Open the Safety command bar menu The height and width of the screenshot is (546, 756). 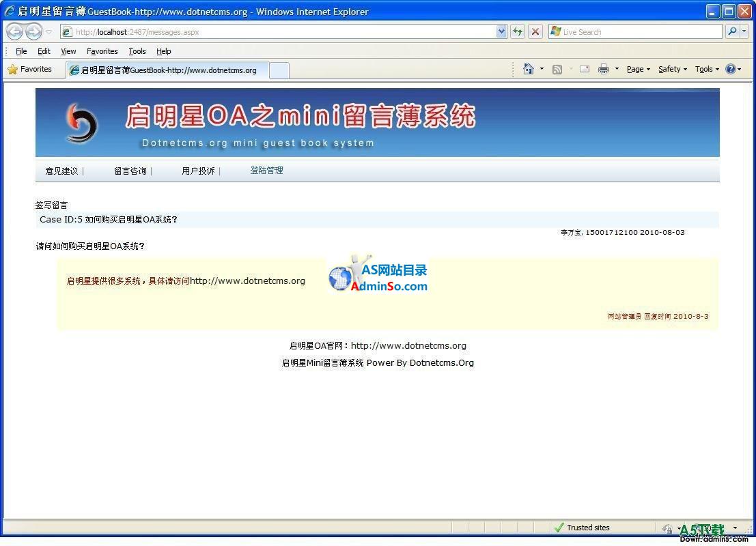pyautogui.click(x=673, y=70)
